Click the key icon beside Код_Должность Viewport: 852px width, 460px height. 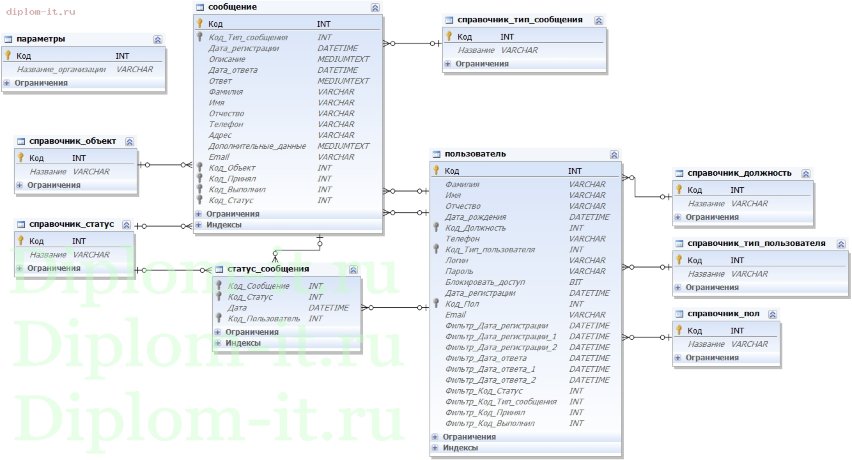[x=436, y=227]
